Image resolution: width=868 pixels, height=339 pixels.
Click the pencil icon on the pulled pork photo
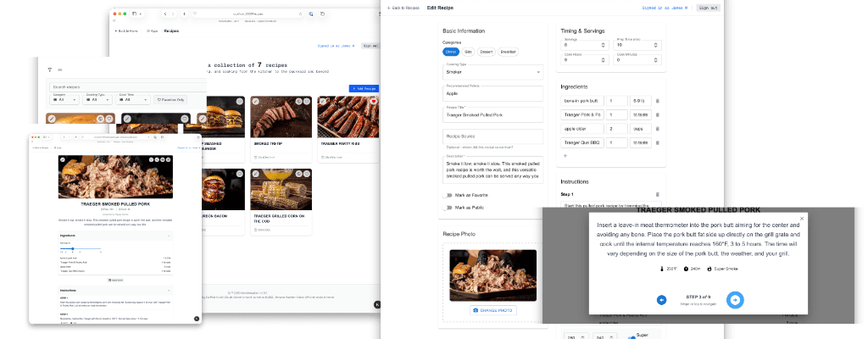click(63, 159)
